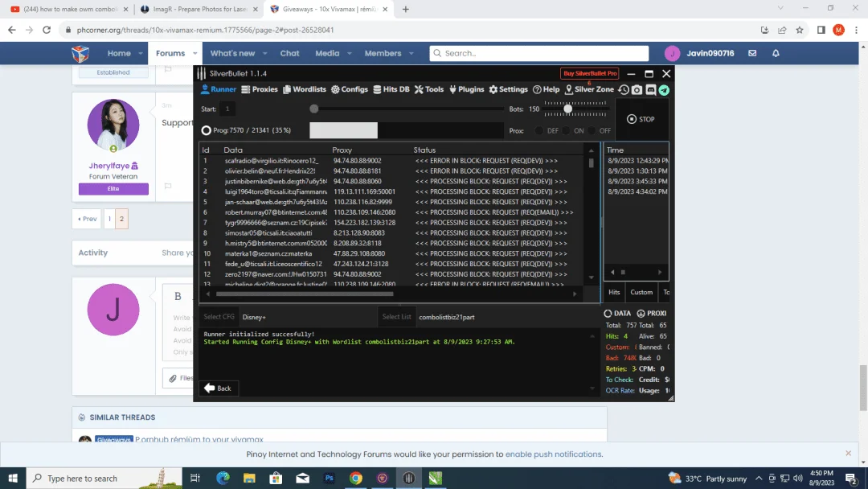Click the phcorner site logo
This screenshot has height=489, width=868.
(80, 54)
